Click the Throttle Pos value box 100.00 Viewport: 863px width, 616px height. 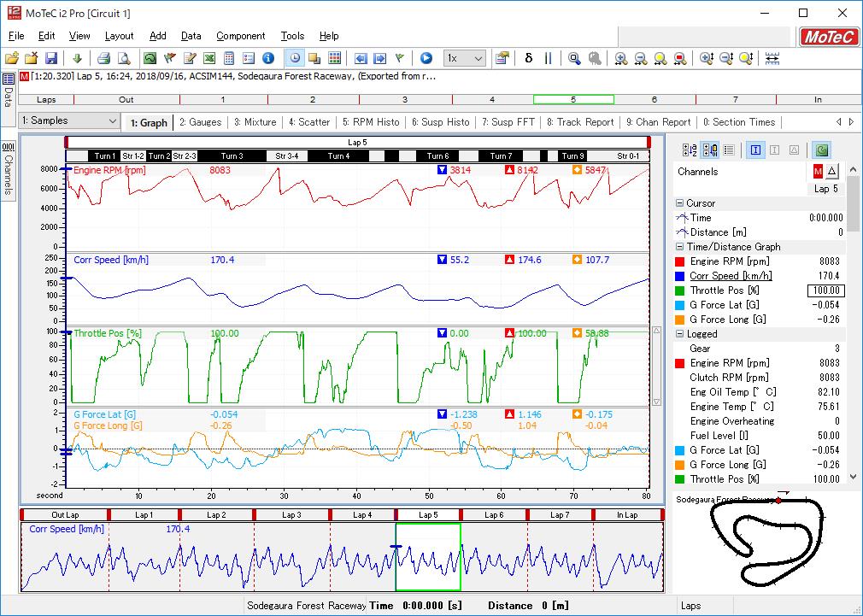click(825, 290)
